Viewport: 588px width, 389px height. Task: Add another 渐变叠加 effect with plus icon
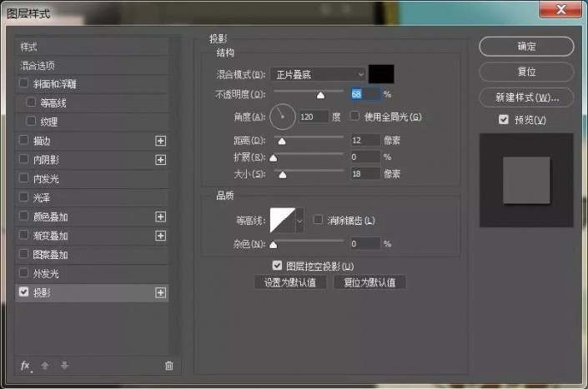pyautogui.click(x=160, y=236)
